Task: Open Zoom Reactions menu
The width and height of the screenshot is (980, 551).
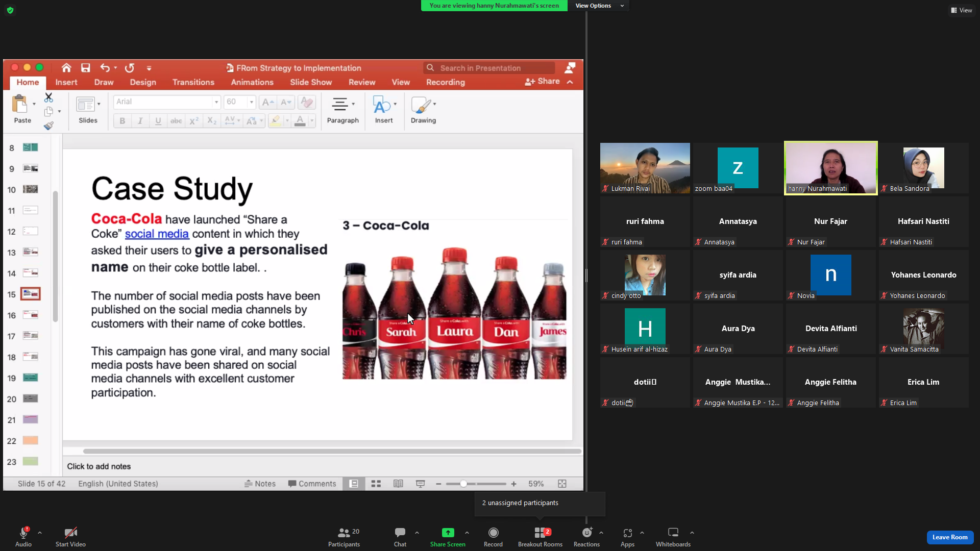Action: tap(586, 537)
